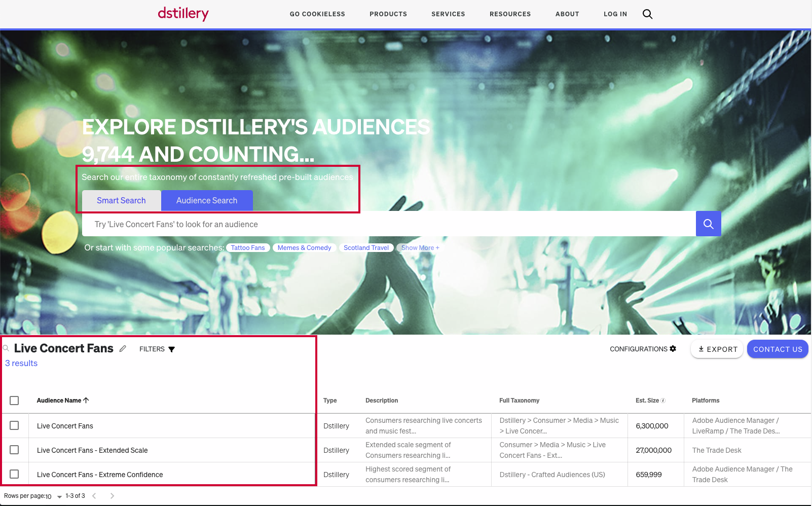Edit the Live Concert Fans title pencil icon
This screenshot has height=506, width=812.
coord(123,349)
